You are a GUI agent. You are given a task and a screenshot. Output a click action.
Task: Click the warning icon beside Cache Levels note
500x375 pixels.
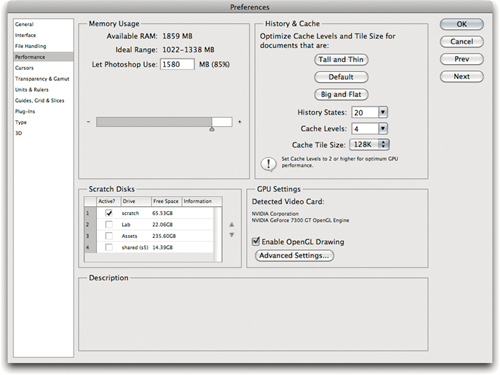point(268,164)
